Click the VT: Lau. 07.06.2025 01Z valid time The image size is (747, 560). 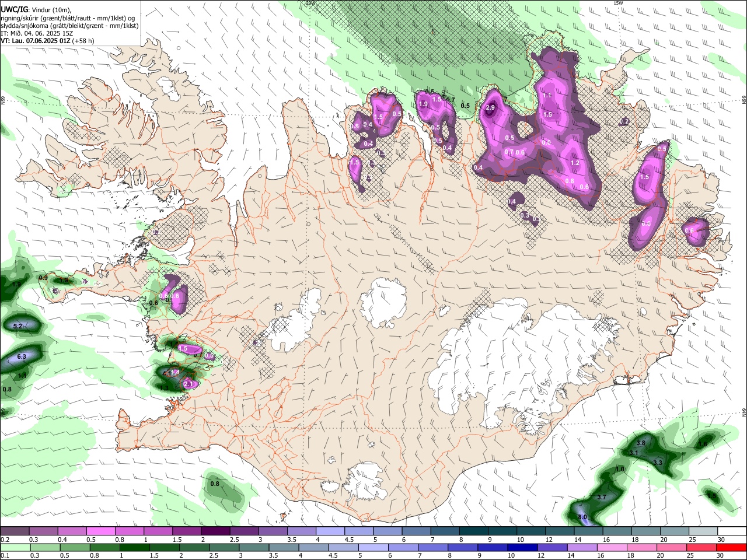click(x=36, y=41)
